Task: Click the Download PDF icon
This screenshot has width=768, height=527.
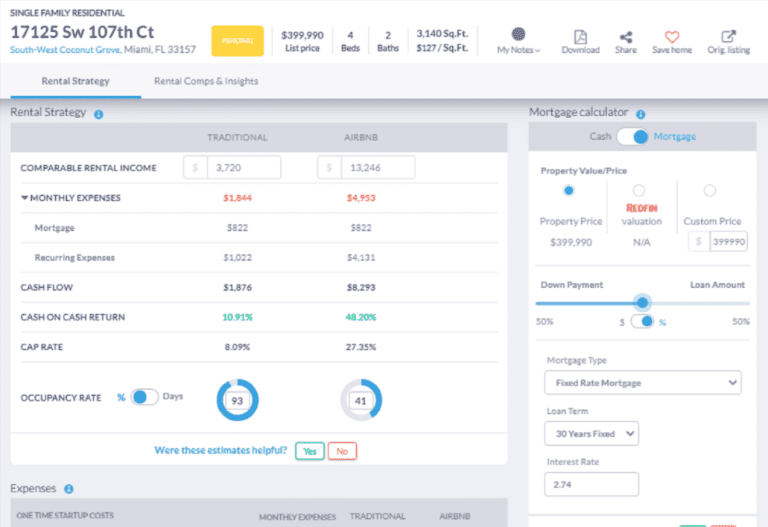Action: point(580,35)
